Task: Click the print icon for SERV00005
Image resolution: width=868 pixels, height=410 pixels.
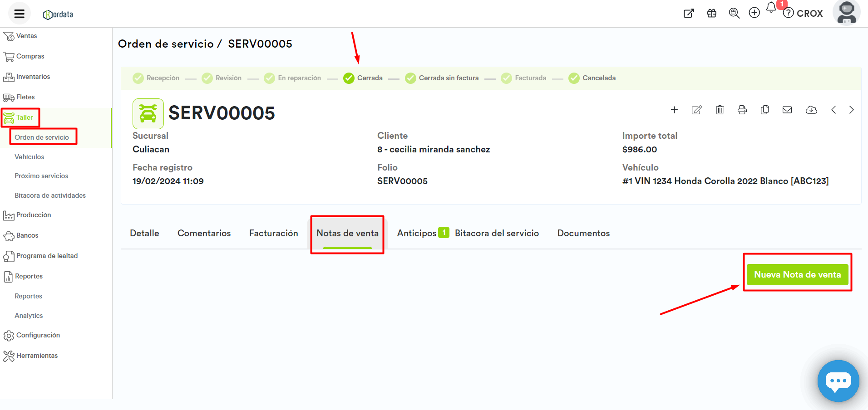Action: point(742,110)
